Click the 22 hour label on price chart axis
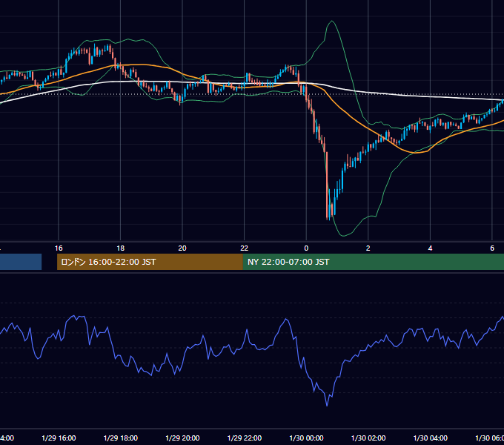Screen dimensions: 504x445 tap(245, 248)
